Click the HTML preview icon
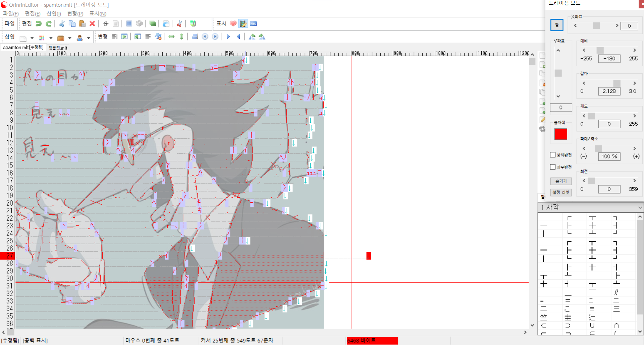This screenshot has width=644, height=345. pos(253,23)
